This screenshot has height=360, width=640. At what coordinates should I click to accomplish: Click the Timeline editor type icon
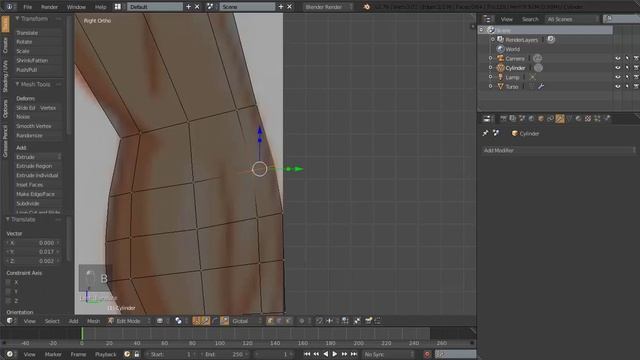pyautogui.click(x=10, y=354)
